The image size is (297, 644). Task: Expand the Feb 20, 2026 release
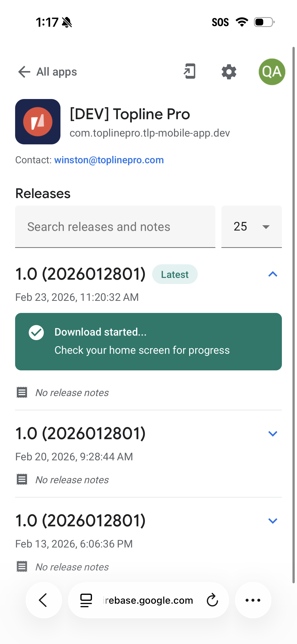click(273, 434)
